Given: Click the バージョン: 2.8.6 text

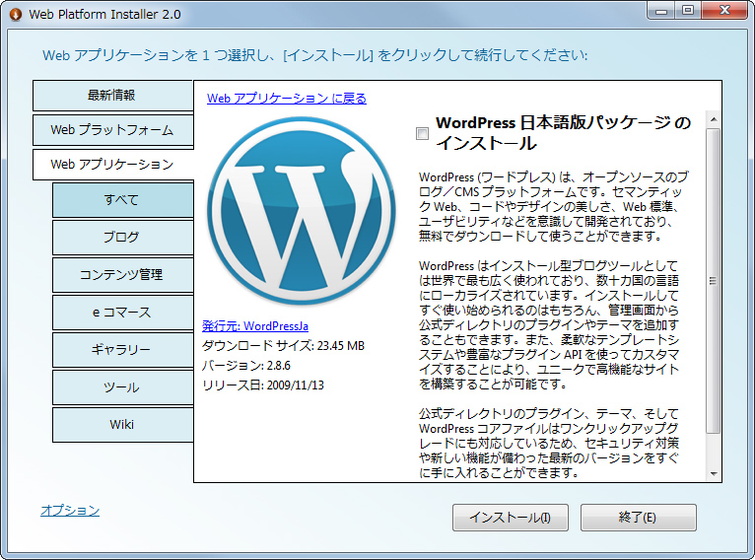Looking at the screenshot, I should [x=246, y=366].
